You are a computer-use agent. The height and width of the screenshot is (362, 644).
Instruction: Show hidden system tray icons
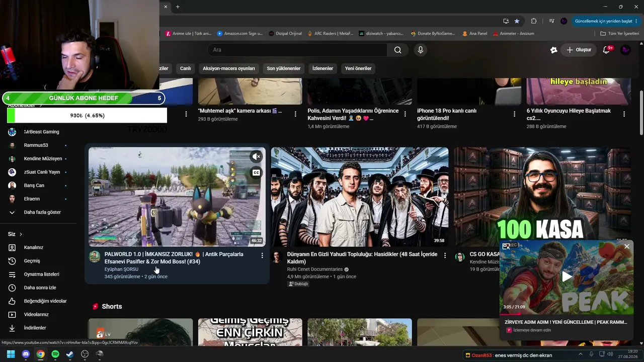point(581,354)
